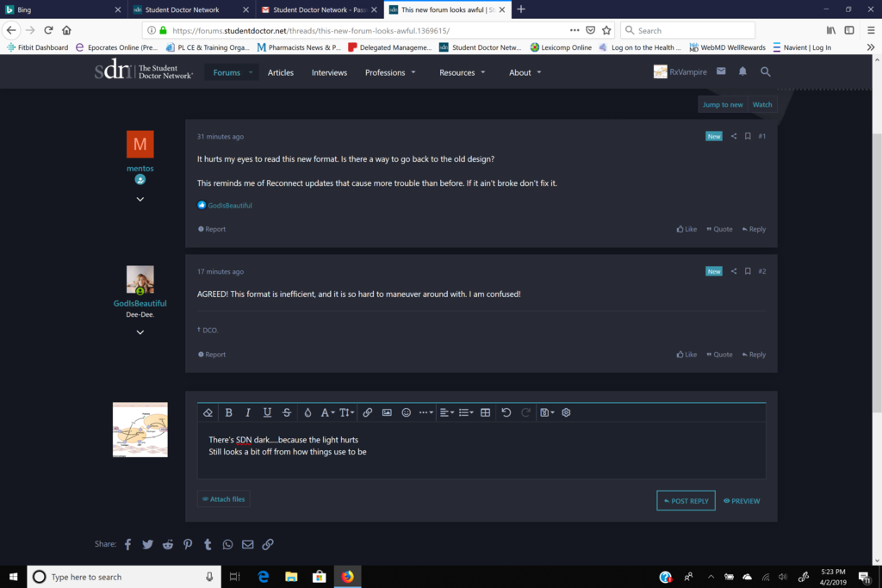Share the thread on Twitter
This screenshot has height=588, width=882.
coord(147,544)
